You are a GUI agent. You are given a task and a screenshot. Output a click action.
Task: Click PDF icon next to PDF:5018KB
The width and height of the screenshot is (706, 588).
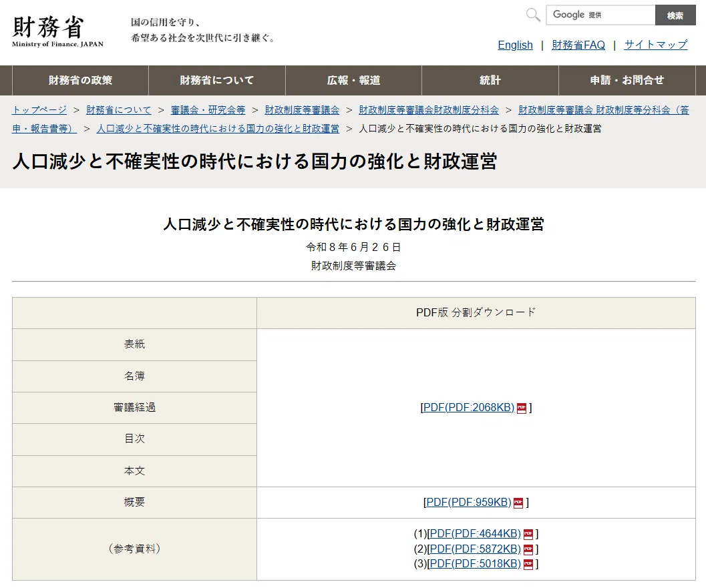coord(528,565)
